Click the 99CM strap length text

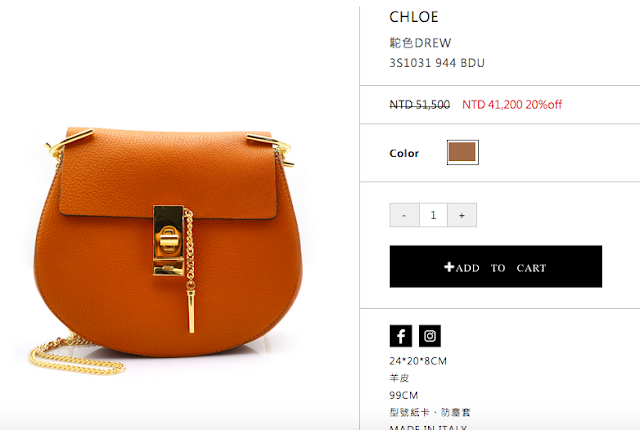404,395
